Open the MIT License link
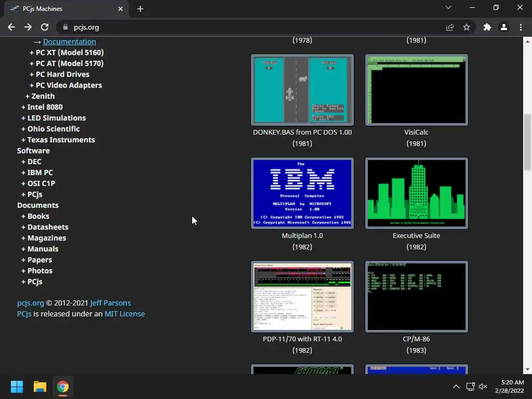The width and height of the screenshot is (532, 399). 125,314
